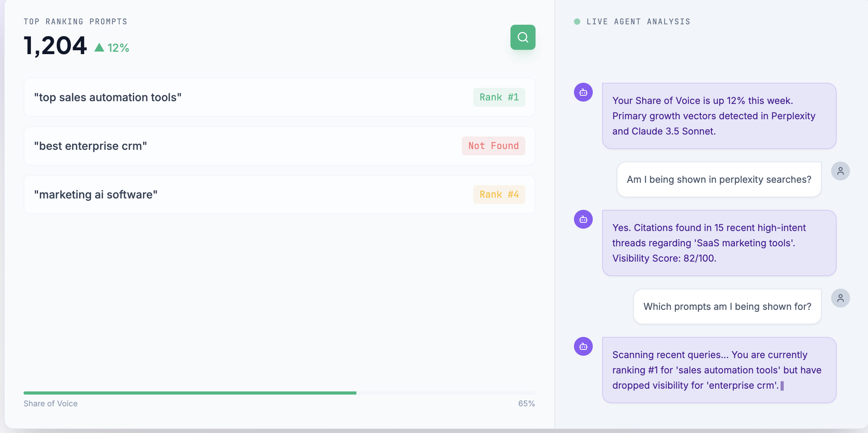Click the live status indicator dot

point(577,22)
